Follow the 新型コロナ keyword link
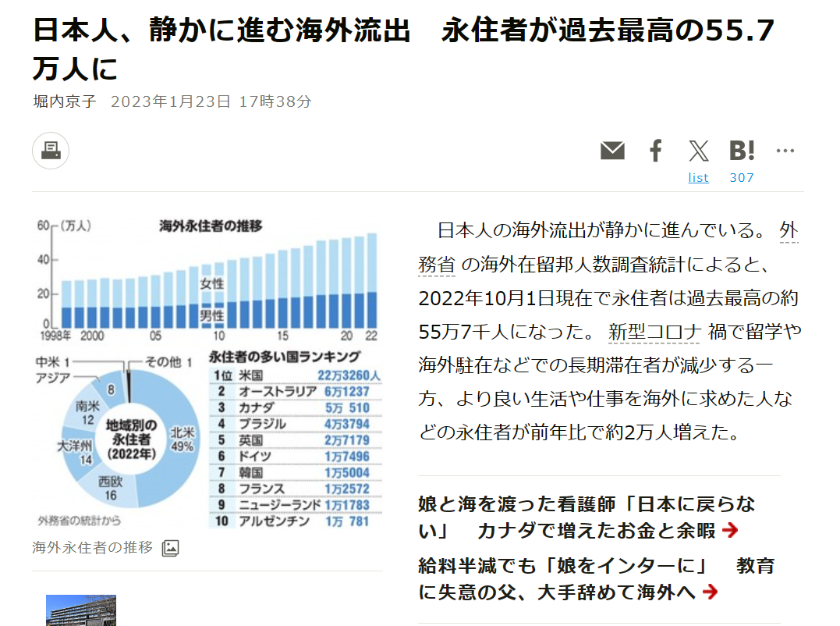This screenshot has height=626, width=840. 655,331
